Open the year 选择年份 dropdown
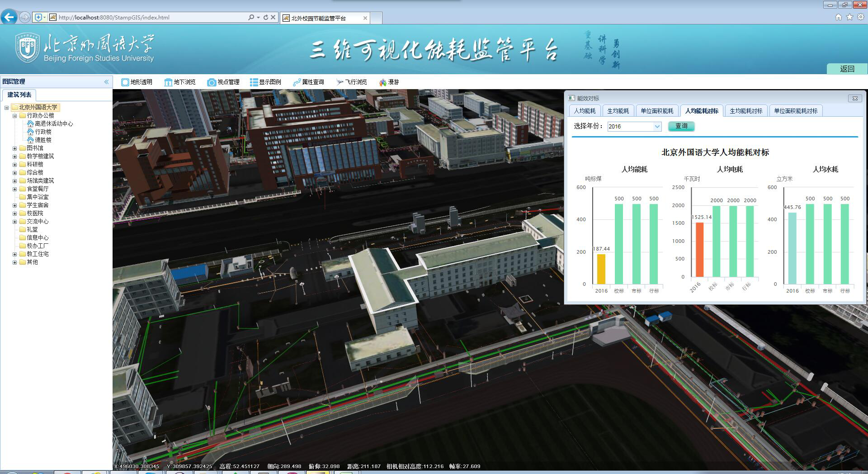 pos(657,127)
